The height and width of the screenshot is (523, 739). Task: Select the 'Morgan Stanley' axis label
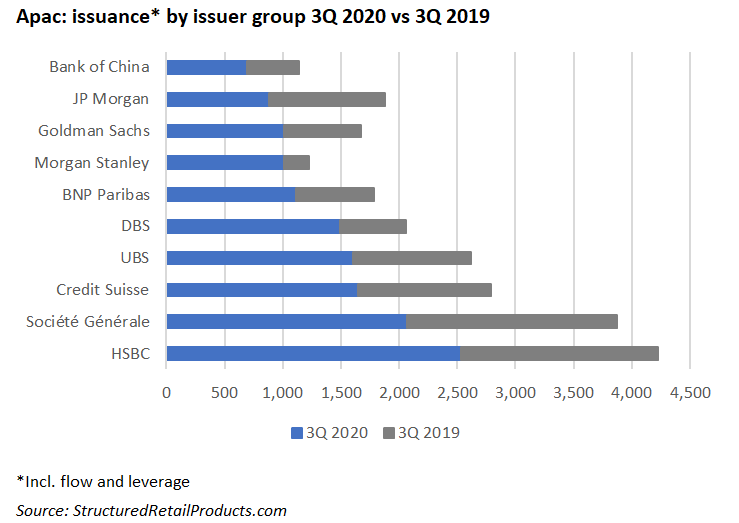pyautogui.click(x=92, y=163)
